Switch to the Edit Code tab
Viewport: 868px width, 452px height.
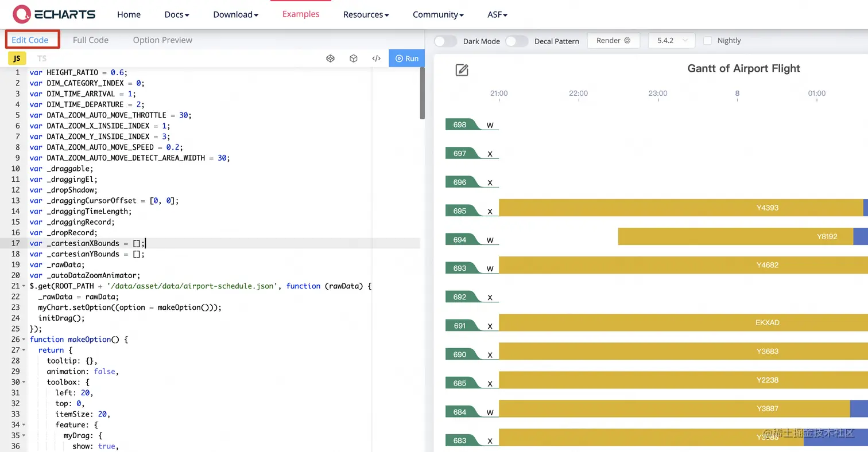pyautogui.click(x=30, y=40)
